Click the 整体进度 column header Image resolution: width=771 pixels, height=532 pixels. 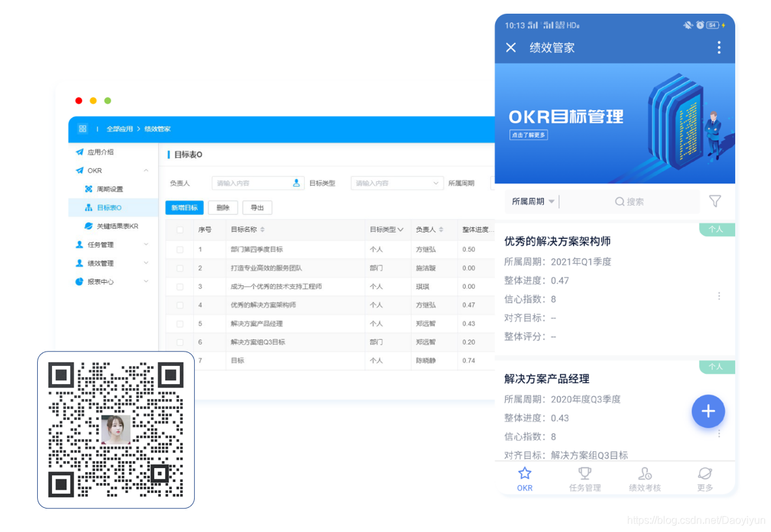tap(477, 230)
